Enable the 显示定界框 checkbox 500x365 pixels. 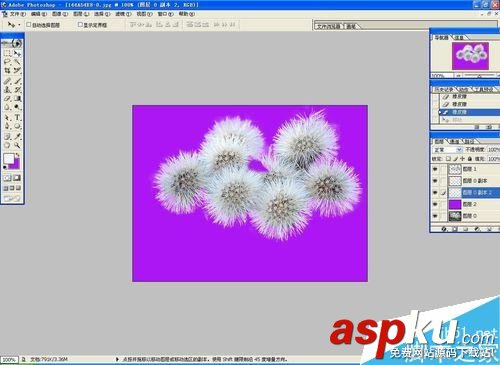click(x=80, y=25)
